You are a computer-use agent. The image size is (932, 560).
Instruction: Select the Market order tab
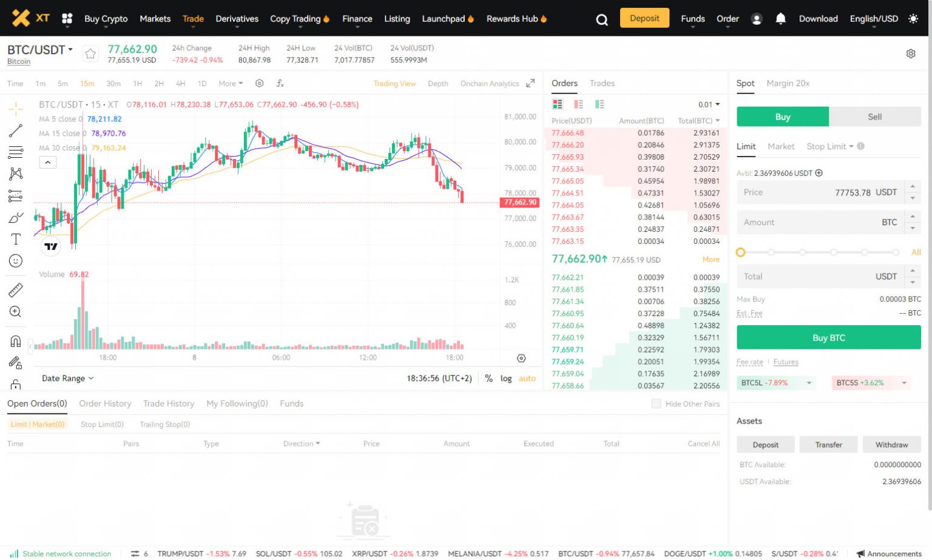[781, 146]
